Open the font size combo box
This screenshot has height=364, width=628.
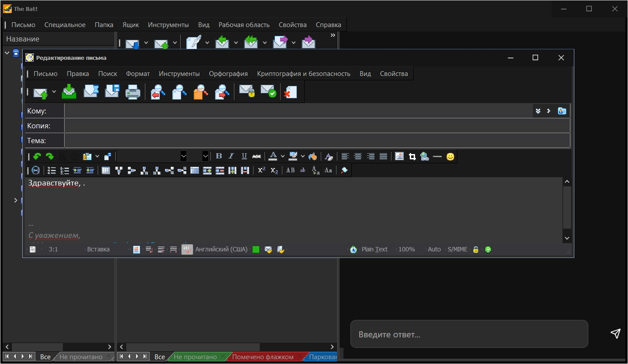click(x=199, y=156)
